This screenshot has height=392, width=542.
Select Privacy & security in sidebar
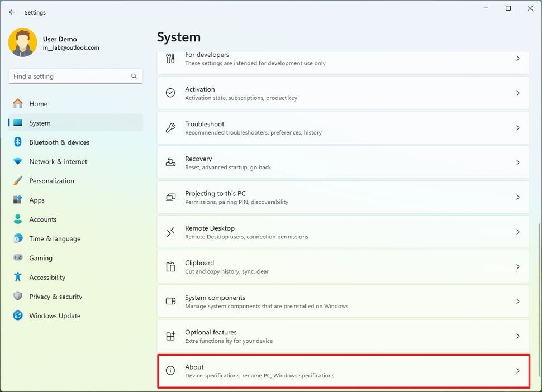55,297
